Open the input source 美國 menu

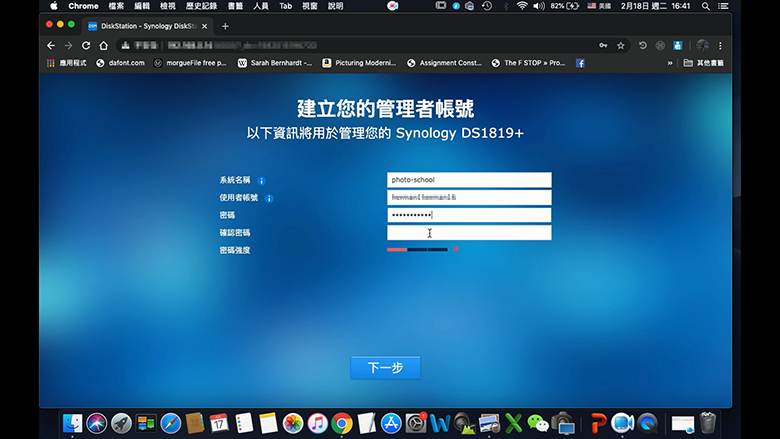[x=599, y=6]
